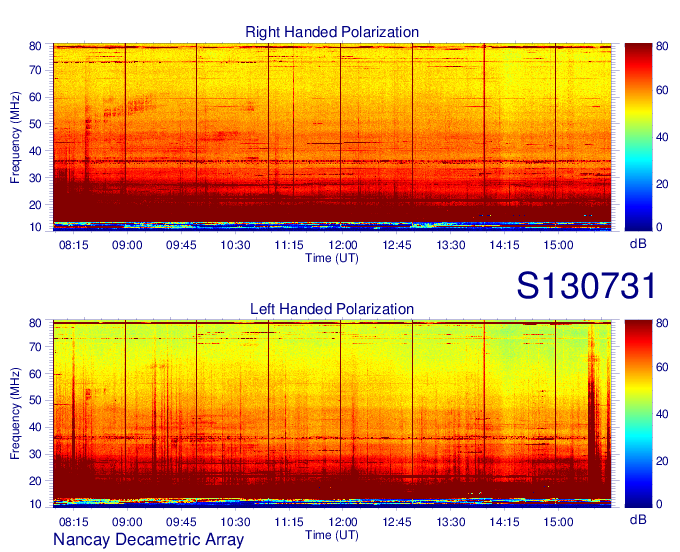
Task: Click the Right Handed Polarization spectrogram image
Action: click(332, 137)
